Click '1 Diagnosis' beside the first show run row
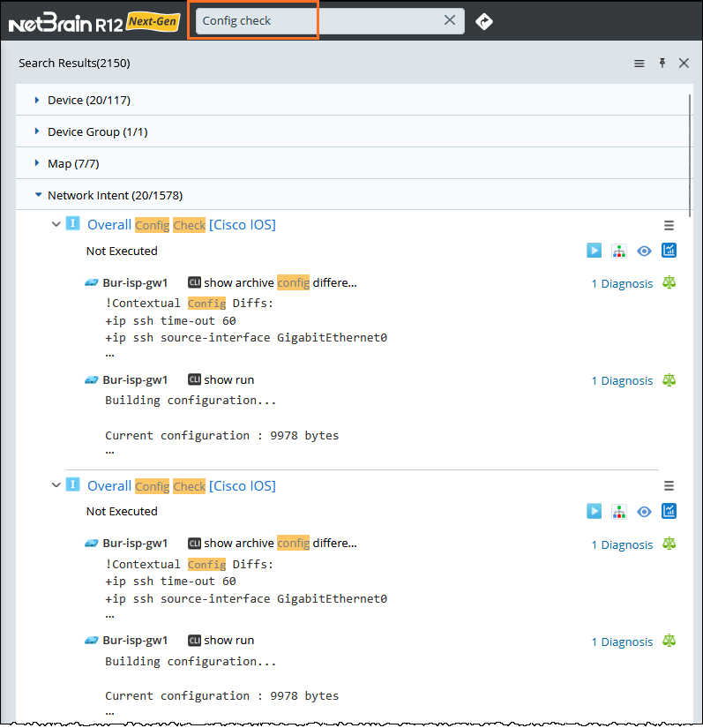Image resolution: width=703 pixels, height=728 pixels. coord(622,381)
